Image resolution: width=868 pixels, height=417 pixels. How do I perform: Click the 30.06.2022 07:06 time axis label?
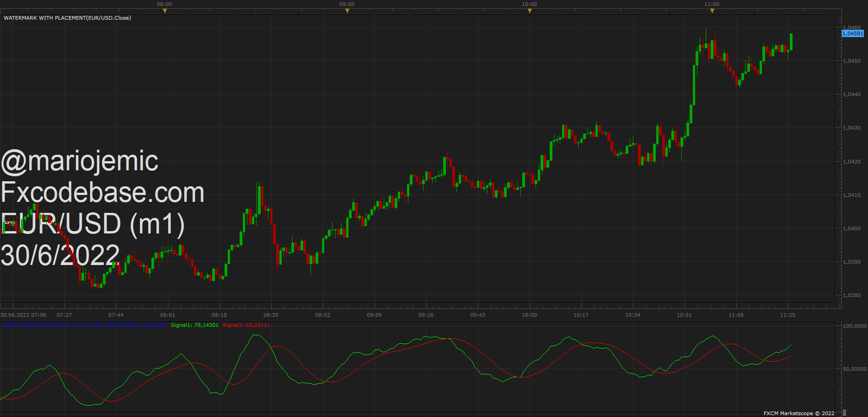pyautogui.click(x=23, y=315)
